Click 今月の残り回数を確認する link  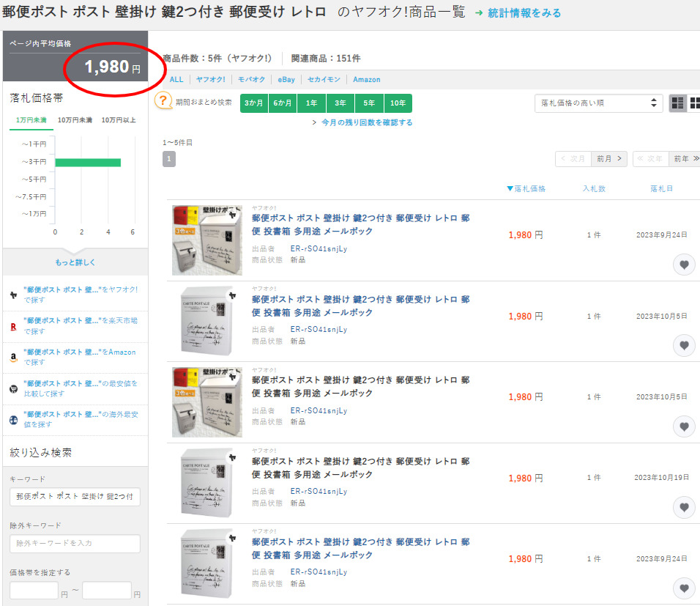pos(366,122)
